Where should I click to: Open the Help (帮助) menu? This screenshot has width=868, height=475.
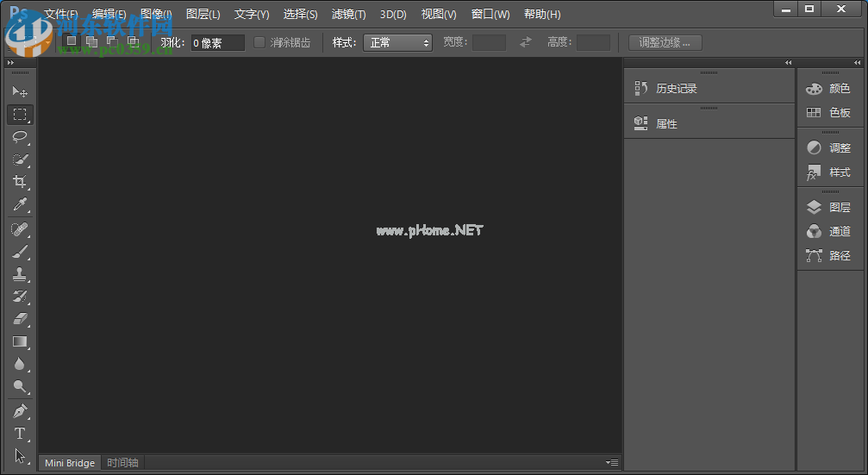(542, 15)
